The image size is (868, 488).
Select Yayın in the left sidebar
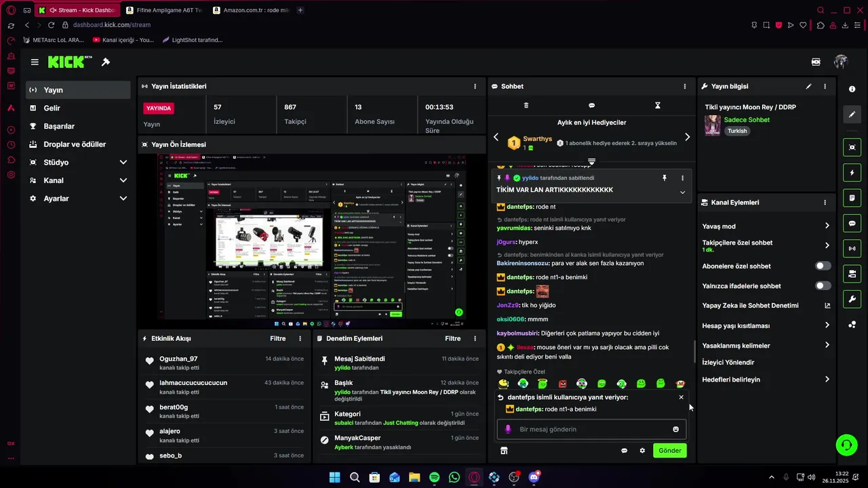(x=78, y=90)
